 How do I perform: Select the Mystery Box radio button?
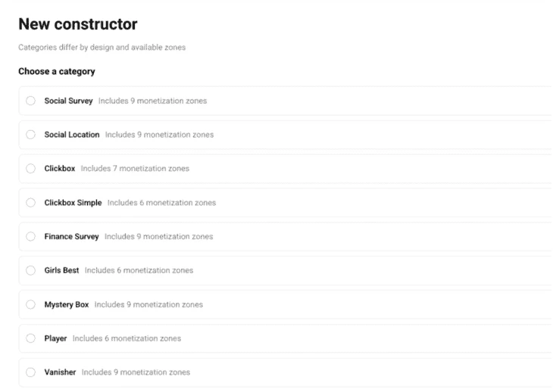30,304
